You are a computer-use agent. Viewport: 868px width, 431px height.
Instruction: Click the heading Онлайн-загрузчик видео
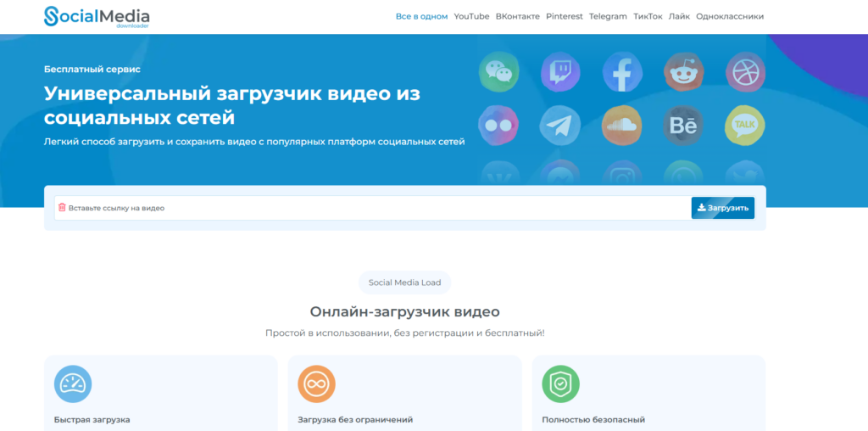(404, 312)
